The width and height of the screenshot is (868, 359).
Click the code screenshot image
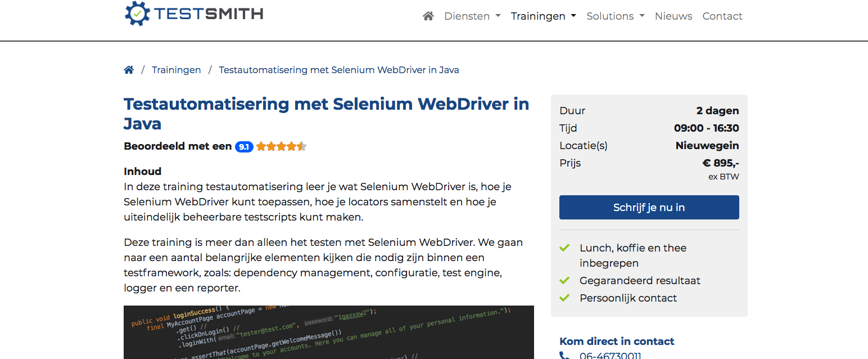point(329,332)
